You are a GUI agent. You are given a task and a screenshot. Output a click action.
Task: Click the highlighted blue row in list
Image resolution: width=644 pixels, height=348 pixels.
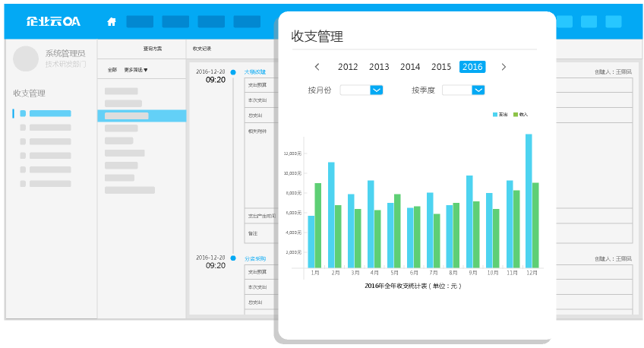click(141, 115)
